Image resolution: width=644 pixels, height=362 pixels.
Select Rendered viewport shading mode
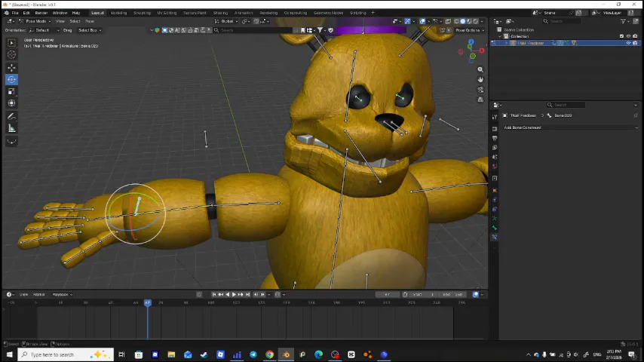pyautogui.click(x=476, y=21)
